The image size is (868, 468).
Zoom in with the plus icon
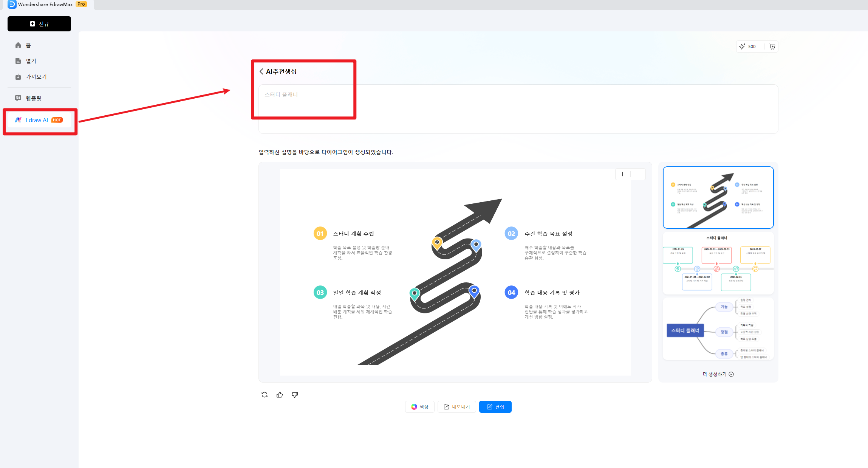point(623,174)
